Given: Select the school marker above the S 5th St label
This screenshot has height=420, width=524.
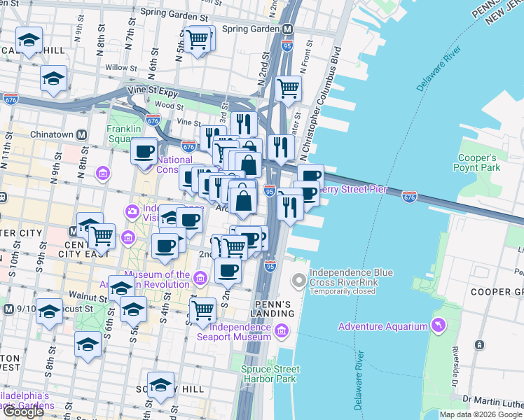Looking at the screenshot, I should pyautogui.click(x=133, y=311).
